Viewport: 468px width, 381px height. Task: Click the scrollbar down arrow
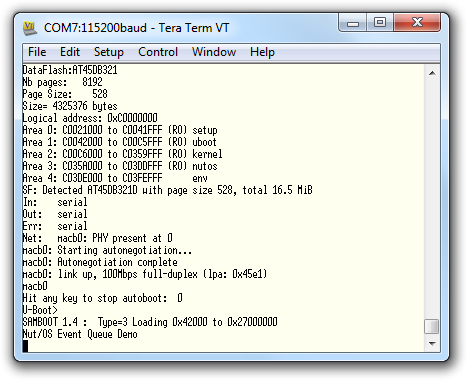pyautogui.click(x=432, y=343)
